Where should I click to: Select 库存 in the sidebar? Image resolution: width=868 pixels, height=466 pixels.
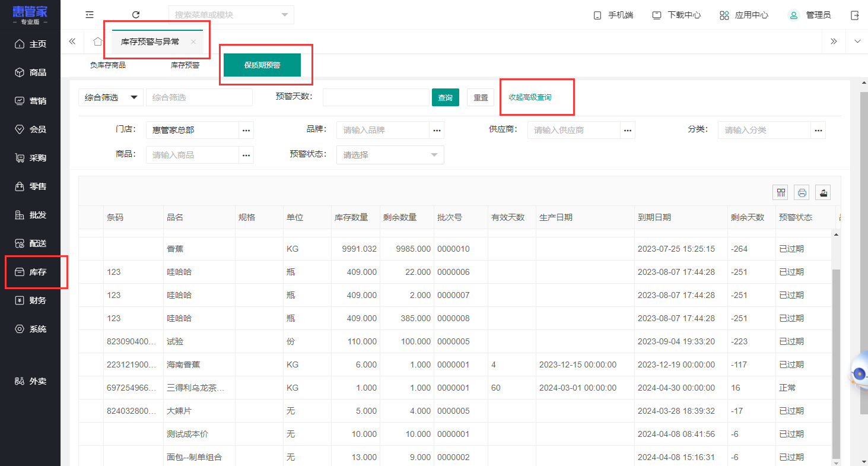tap(30, 272)
